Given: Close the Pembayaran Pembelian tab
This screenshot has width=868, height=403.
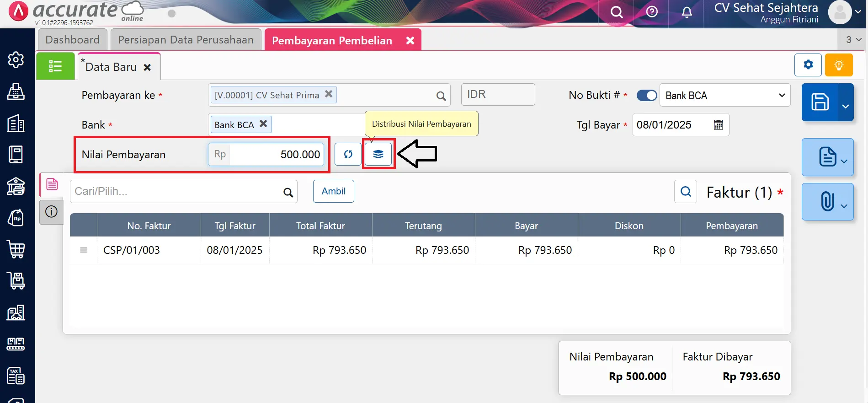Looking at the screenshot, I should [x=410, y=40].
